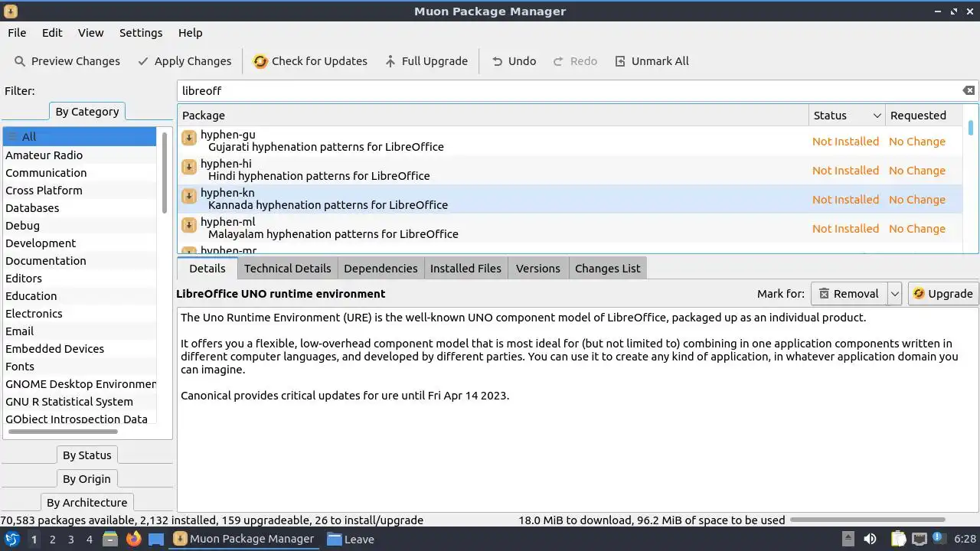Click the Preview Changes toolbar button
Image resolution: width=980 pixels, height=551 pixels.
point(67,61)
